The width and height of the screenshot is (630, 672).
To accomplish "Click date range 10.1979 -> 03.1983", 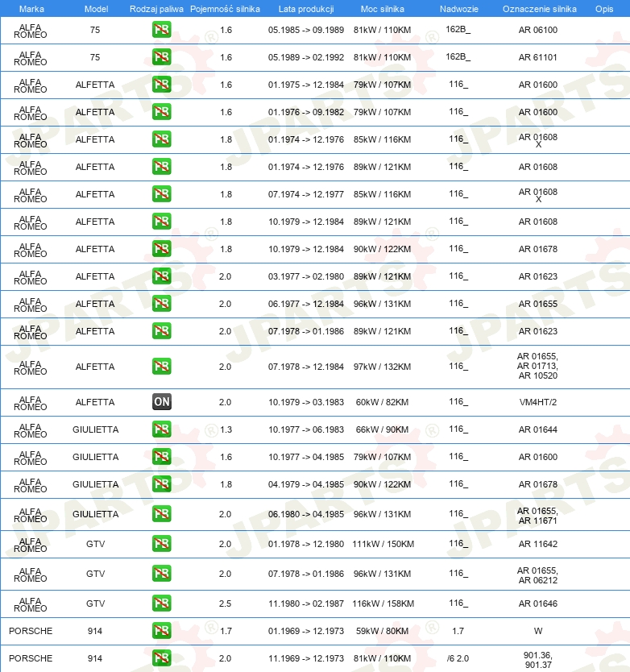I will click(306, 402).
